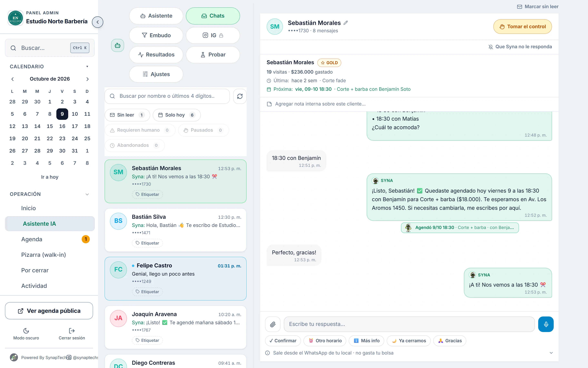Open the Ajustes tab
588x368 pixels.
pos(156,74)
